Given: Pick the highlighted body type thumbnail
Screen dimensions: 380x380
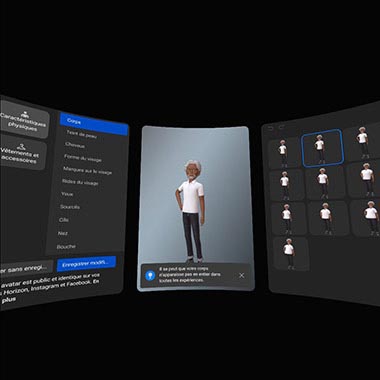Looking at the screenshot, I should pos(322,147).
